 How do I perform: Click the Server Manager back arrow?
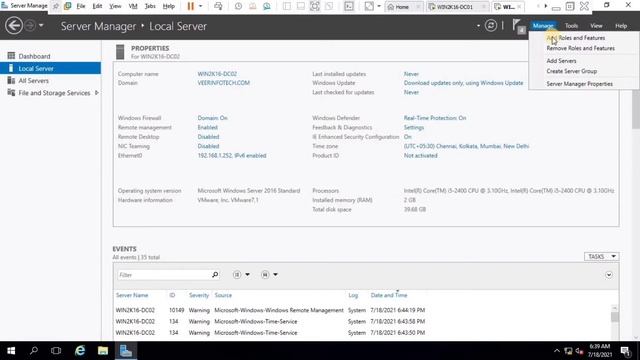tap(14, 26)
